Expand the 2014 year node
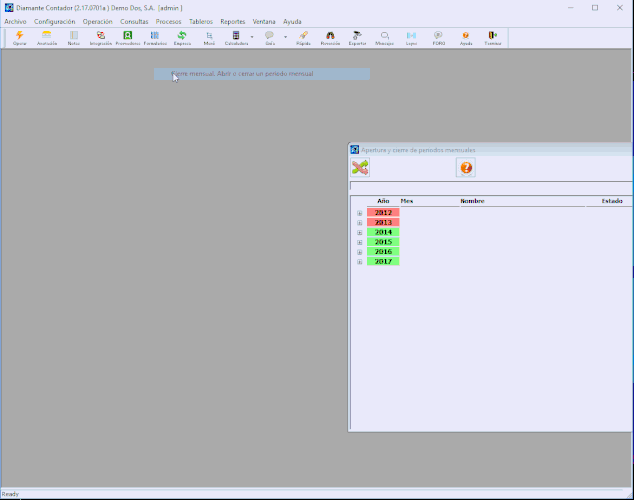This screenshot has height=500, width=634. click(x=359, y=232)
